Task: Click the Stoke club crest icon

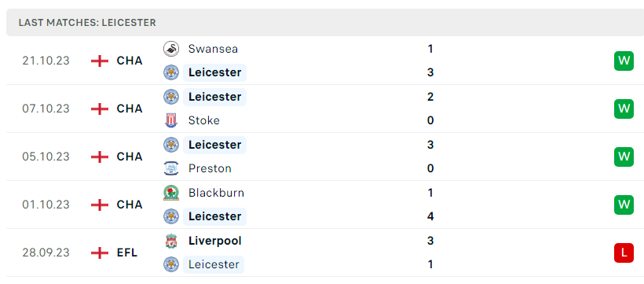Action: tap(171, 120)
